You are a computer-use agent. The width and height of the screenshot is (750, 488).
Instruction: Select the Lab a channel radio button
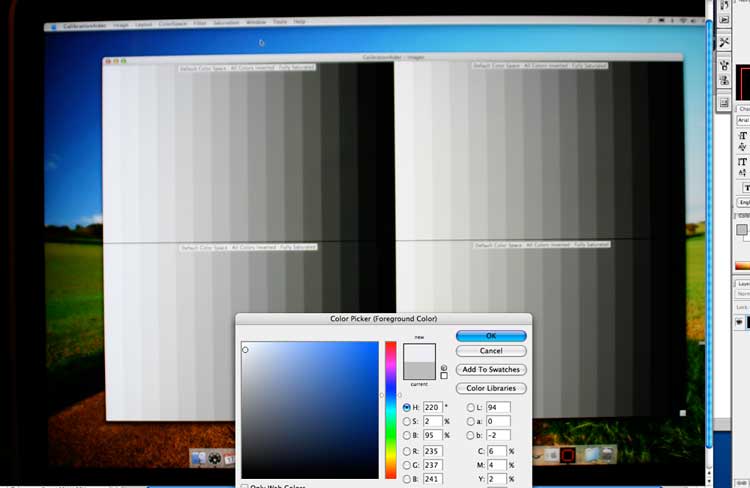(471, 421)
